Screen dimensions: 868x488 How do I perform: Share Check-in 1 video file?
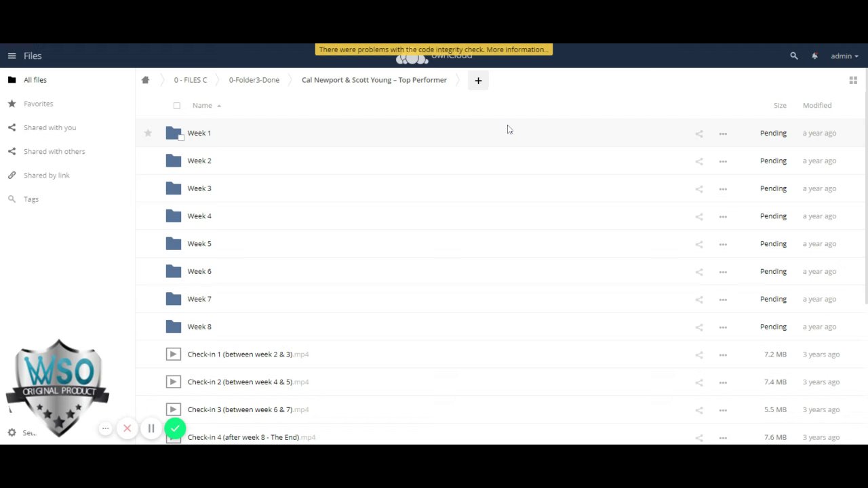point(699,355)
